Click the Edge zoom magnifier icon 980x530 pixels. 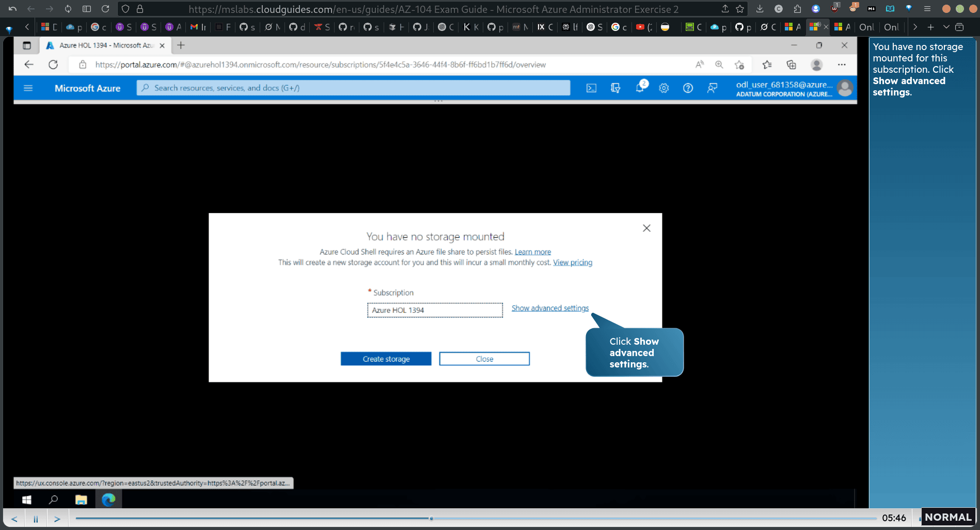click(x=719, y=65)
